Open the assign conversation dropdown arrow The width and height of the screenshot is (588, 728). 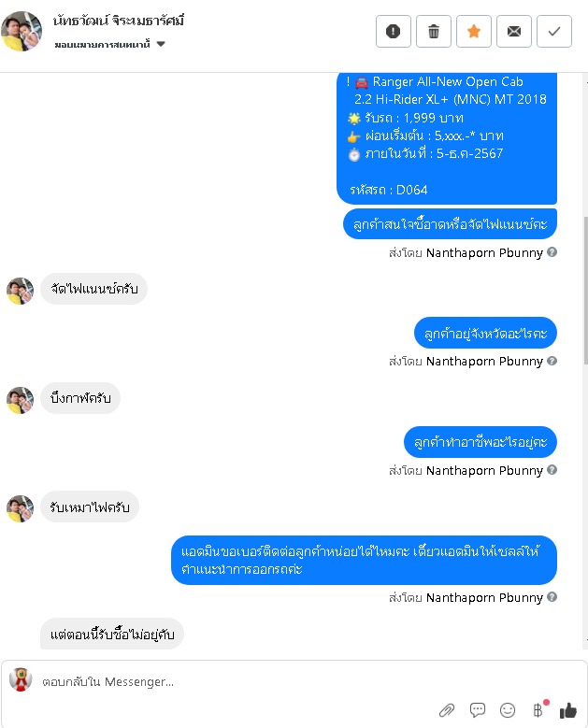[161, 44]
